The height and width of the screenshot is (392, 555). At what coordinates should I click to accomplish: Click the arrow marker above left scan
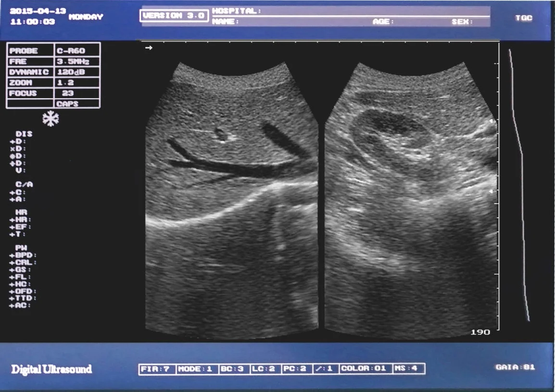coord(149,48)
